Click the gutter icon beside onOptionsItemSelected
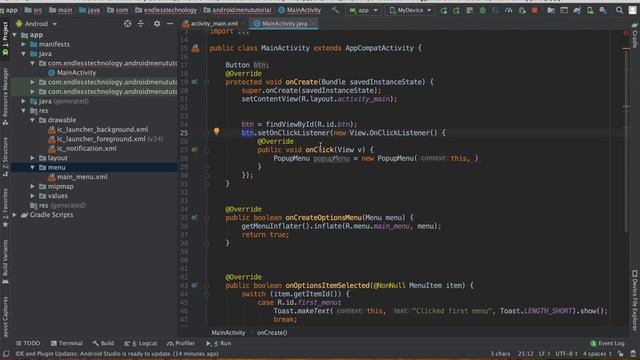 coord(195,285)
